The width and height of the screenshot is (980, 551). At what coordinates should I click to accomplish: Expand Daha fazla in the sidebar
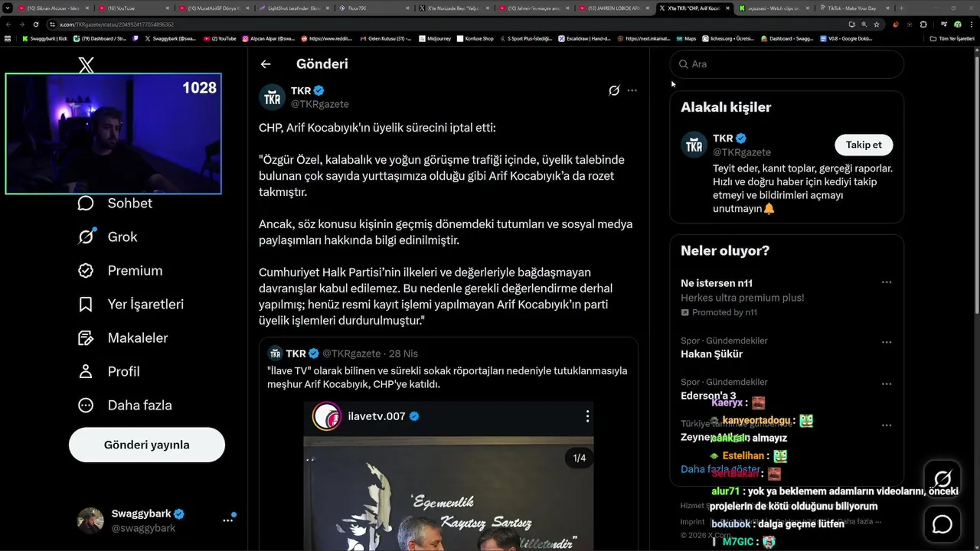(x=125, y=405)
